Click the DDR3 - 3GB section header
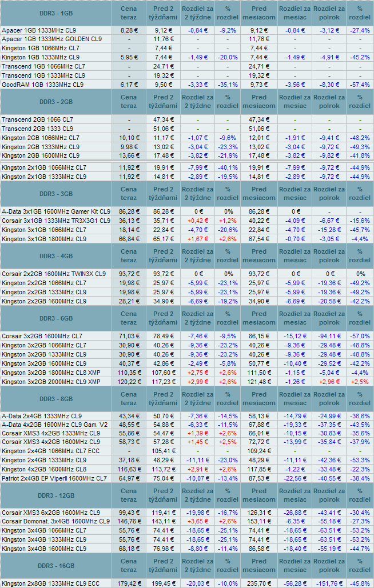 point(56,194)
